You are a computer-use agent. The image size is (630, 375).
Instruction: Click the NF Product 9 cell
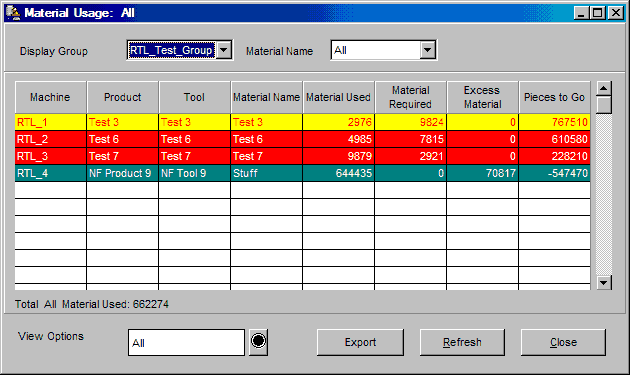click(123, 173)
